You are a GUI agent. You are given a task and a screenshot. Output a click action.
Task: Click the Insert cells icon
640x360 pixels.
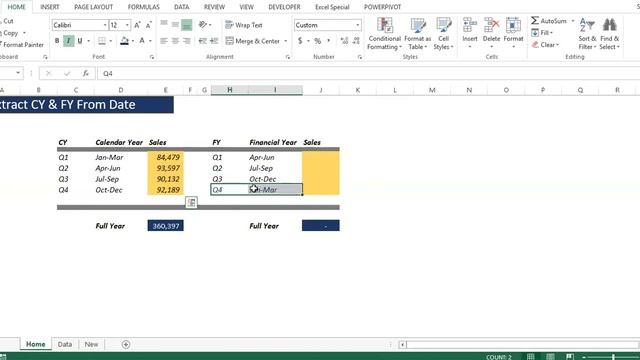point(470,25)
